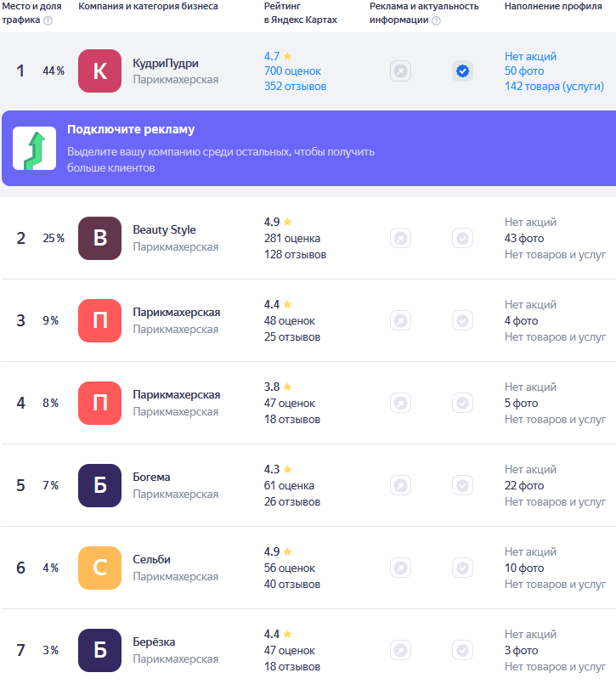This screenshot has width=616, height=684.
Task: Click help icon next to "информации" header
Action: pos(436,20)
